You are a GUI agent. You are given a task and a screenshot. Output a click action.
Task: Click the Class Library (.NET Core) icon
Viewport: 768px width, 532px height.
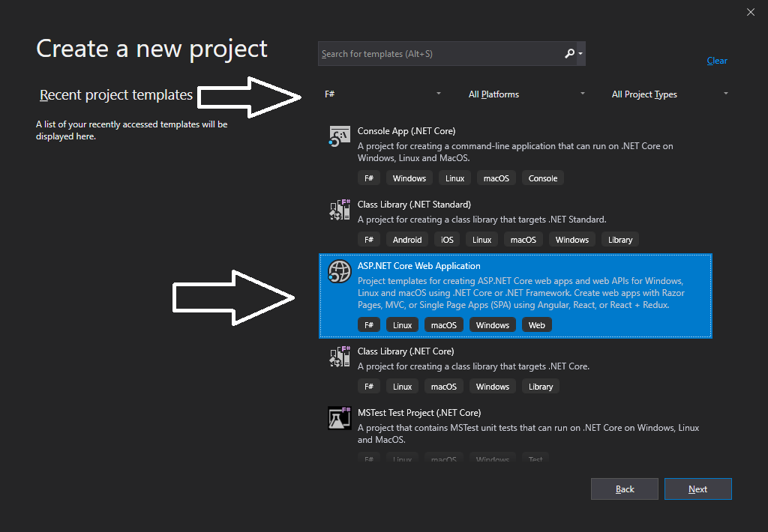pos(340,357)
